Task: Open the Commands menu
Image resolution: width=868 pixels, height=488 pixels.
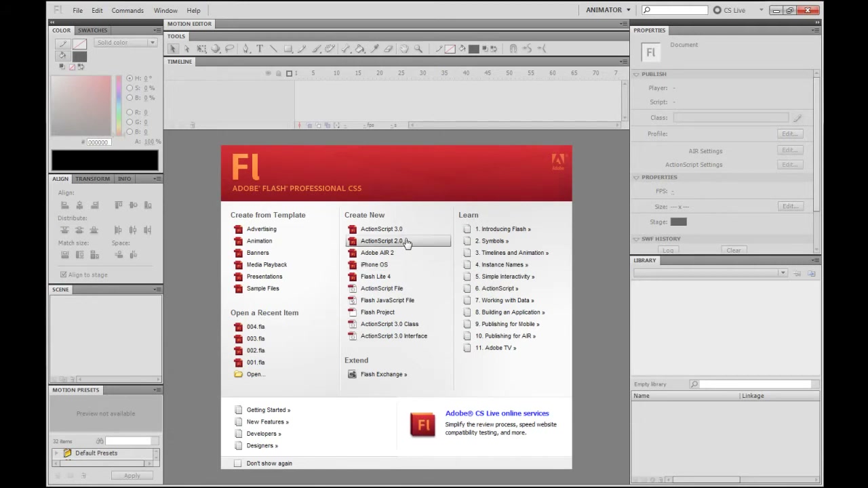Action: [x=127, y=11]
